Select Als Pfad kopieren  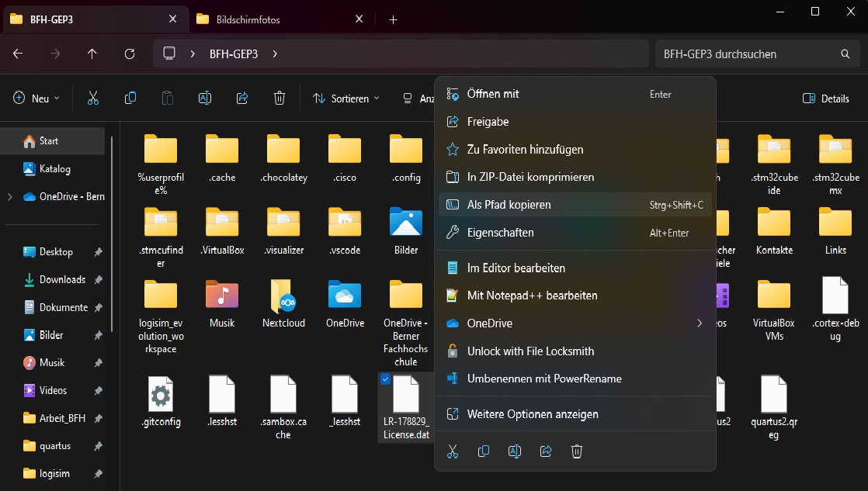[575, 205]
